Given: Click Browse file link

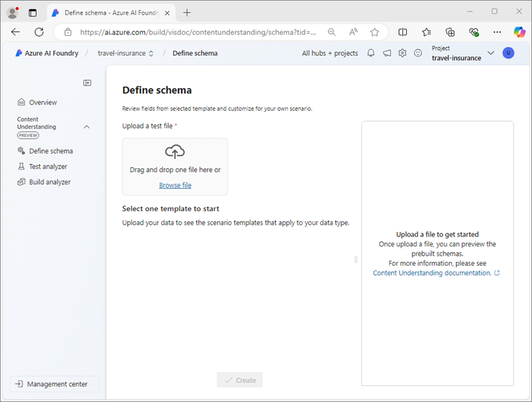Looking at the screenshot, I should (x=175, y=185).
